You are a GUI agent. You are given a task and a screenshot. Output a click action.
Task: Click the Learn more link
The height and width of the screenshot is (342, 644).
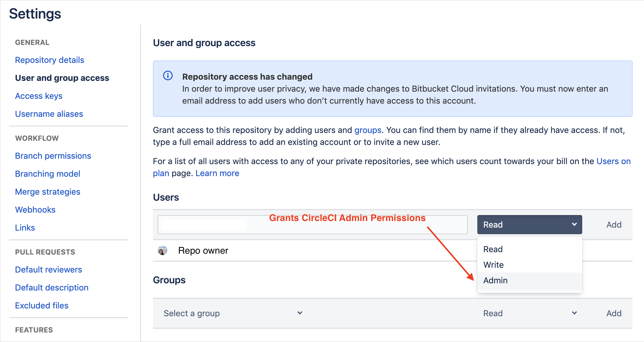click(x=217, y=173)
